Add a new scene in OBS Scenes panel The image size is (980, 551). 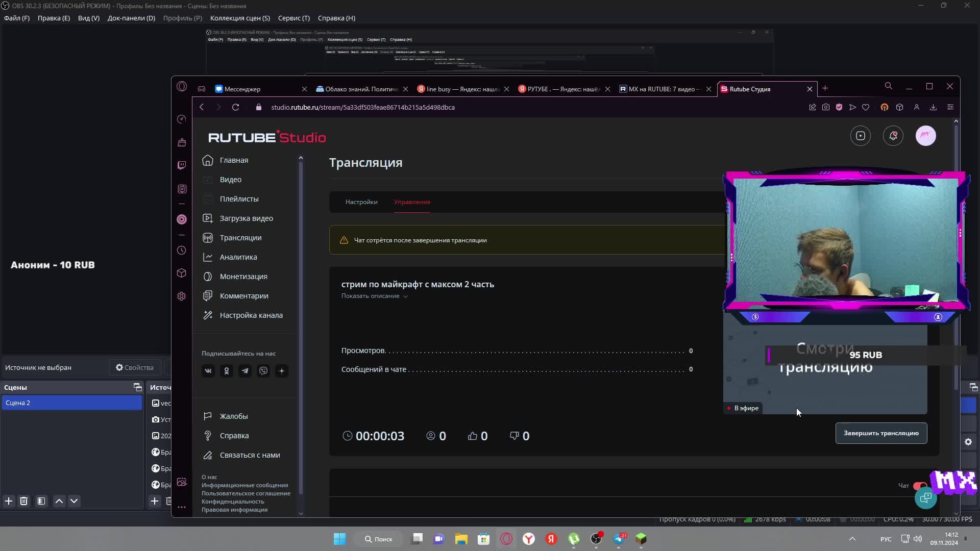pyautogui.click(x=9, y=501)
